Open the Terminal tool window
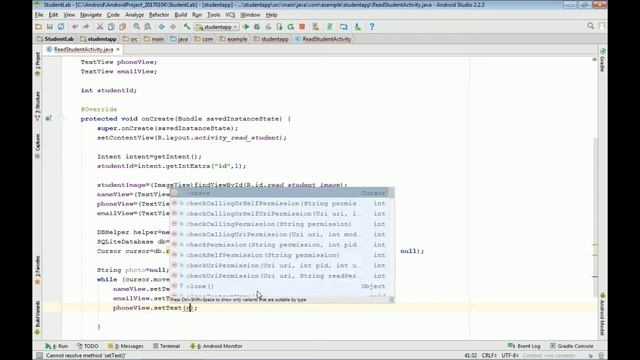 pos(166,346)
